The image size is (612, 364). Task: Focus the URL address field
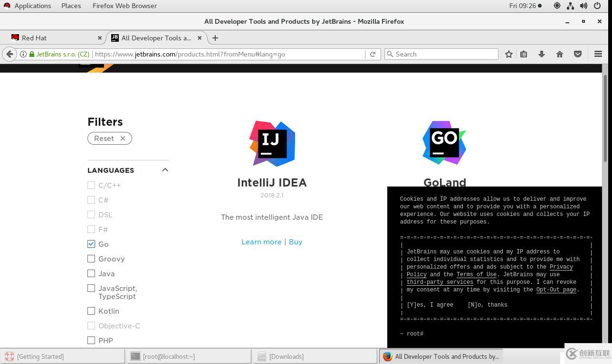point(229,54)
